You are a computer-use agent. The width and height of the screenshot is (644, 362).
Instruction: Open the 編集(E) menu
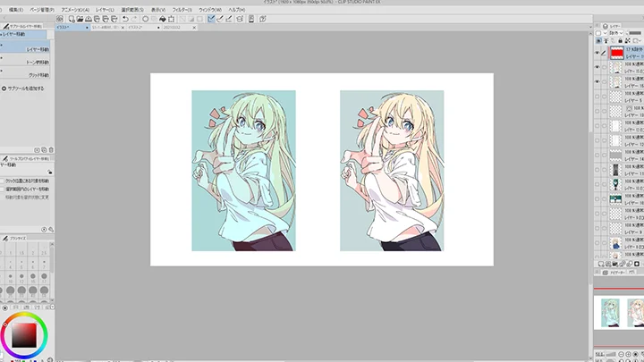16,10
